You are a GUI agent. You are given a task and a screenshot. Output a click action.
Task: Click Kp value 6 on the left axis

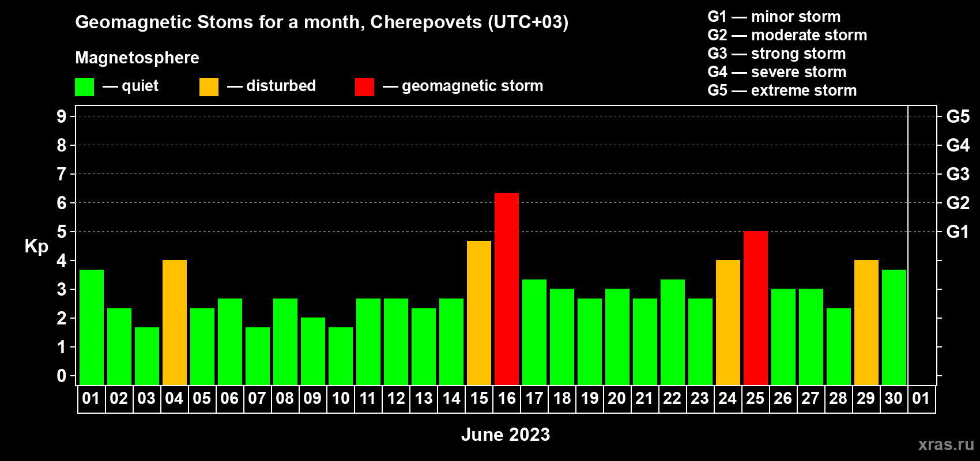(62, 203)
